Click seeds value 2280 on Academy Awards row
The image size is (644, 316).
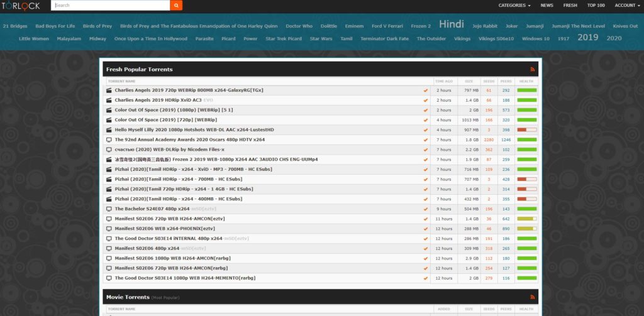pyautogui.click(x=489, y=139)
